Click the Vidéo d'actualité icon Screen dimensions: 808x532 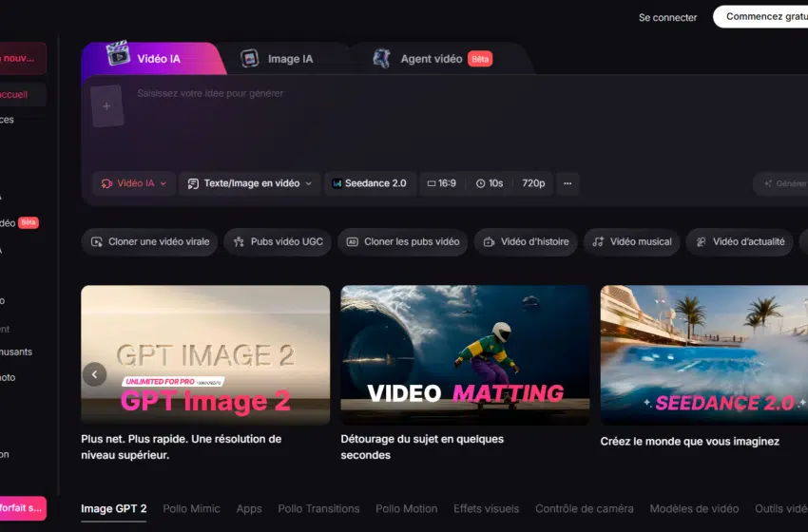point(701,241)
